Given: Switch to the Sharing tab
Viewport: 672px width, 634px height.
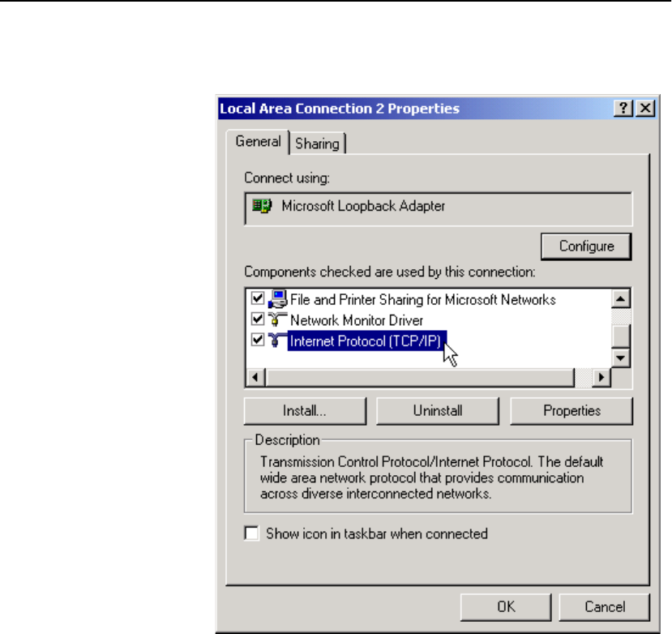Looking at the screenshot, I should pyautogui.click(x=317, y=144).
